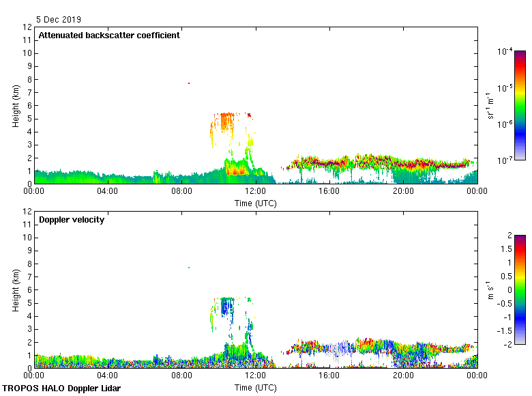Click the backscatter coefficient color scale bar
Viewport: 532px width, 396px height.
[519, 104]
